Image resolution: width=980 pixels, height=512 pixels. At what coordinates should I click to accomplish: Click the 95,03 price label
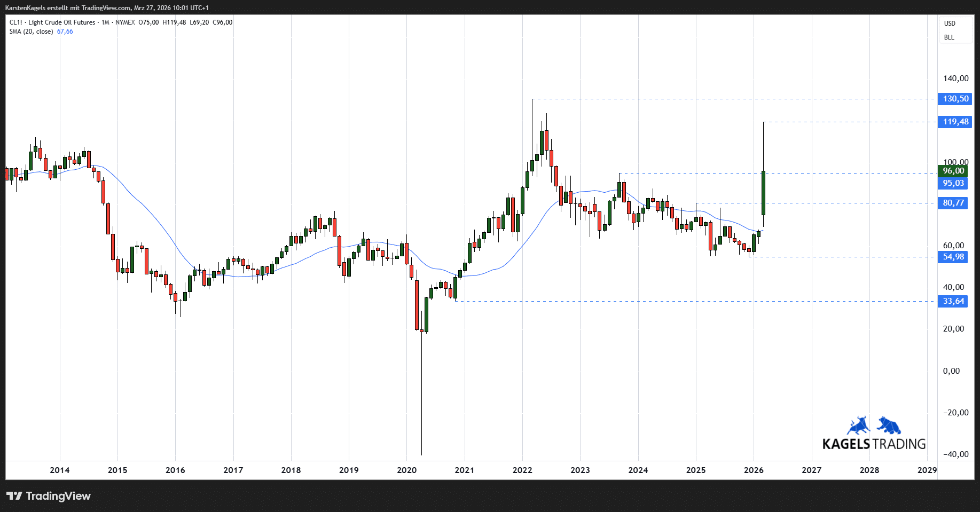click(x=953, y=183)
